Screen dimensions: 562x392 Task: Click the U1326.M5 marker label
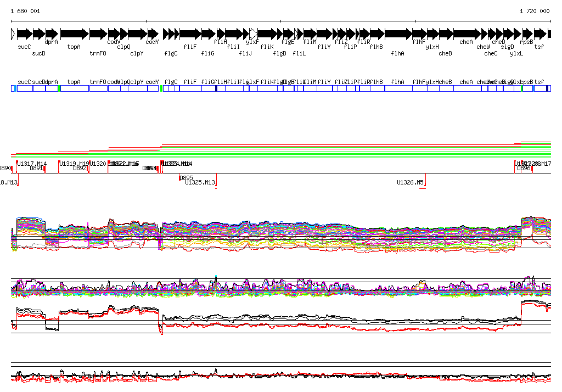click(x=410, y=183)
